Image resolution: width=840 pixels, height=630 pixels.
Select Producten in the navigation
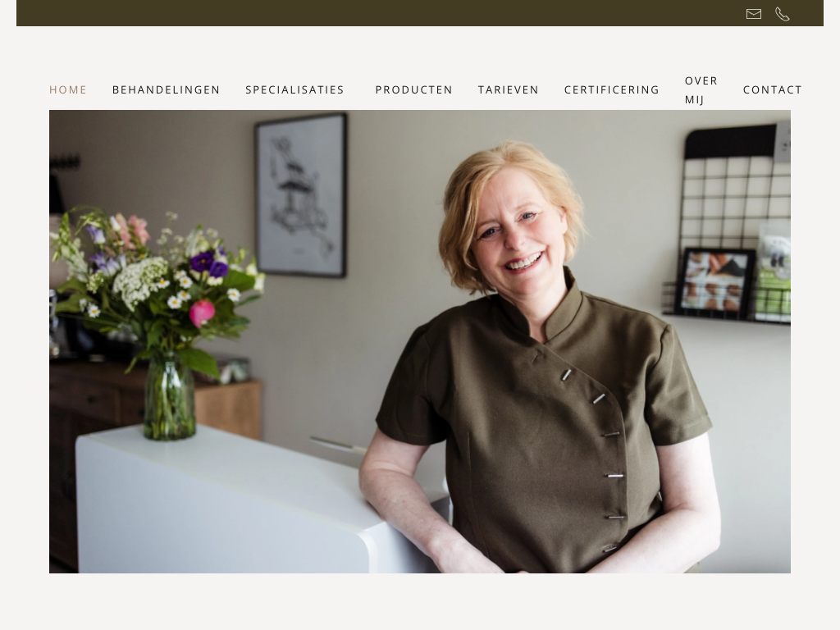[x=414, y=89]
